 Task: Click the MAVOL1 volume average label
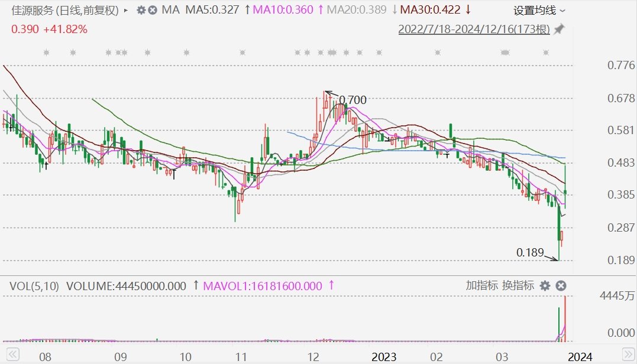(x=263, y=286)
